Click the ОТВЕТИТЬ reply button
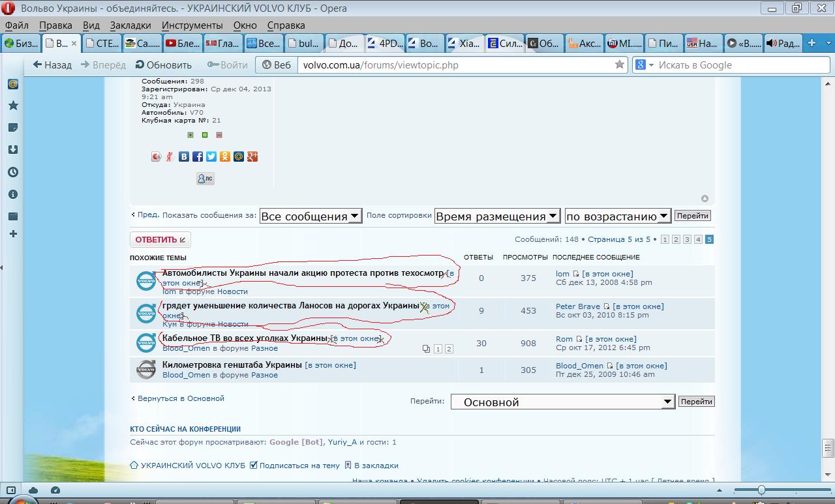This screenshot has height=504, width=835. [160, 239]
